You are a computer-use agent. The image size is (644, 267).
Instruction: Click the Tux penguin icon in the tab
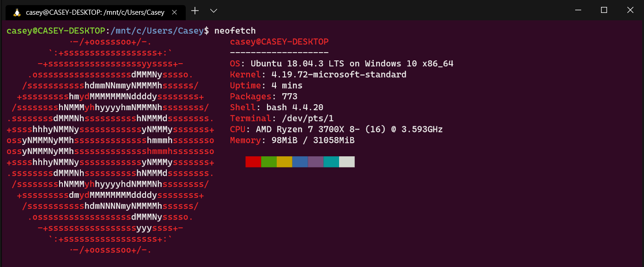17,12
